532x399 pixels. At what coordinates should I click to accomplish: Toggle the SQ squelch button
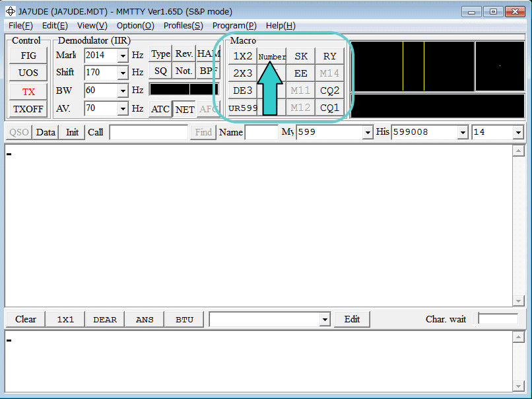[x=160, y=71]
